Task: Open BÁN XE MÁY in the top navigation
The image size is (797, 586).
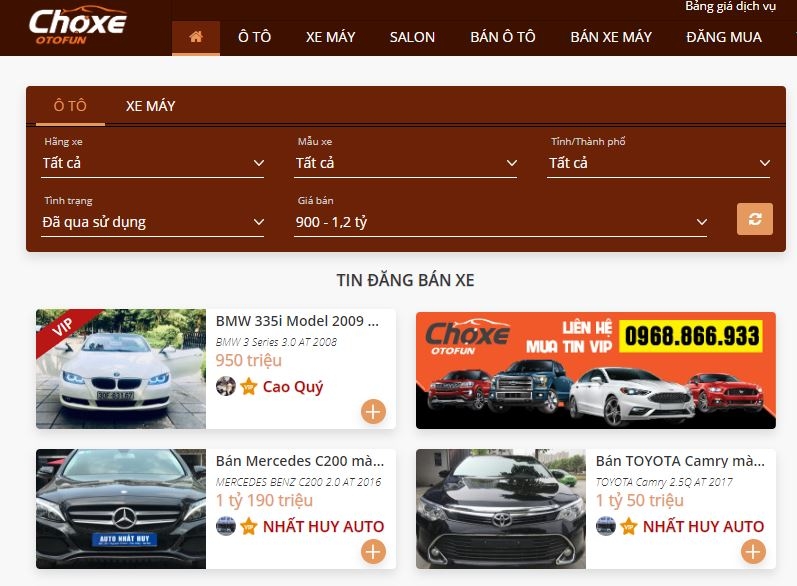Action: point(611,37)
